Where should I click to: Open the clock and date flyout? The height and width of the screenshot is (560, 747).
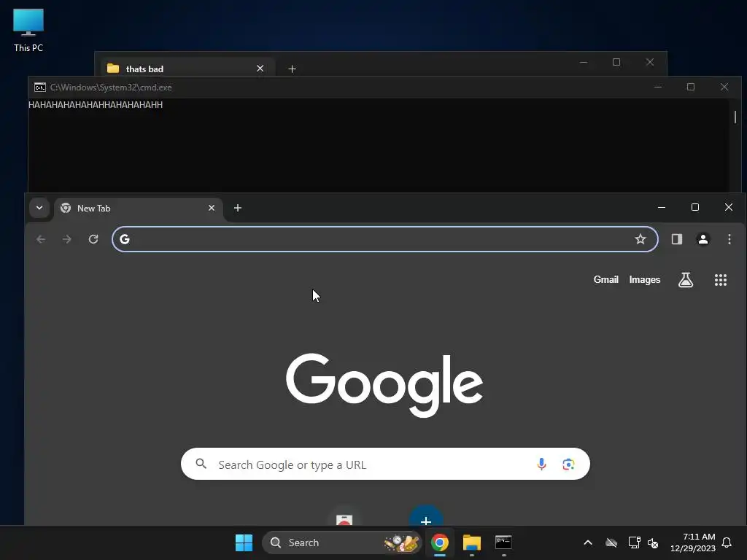pyautogui.click(x=693, y=542)
